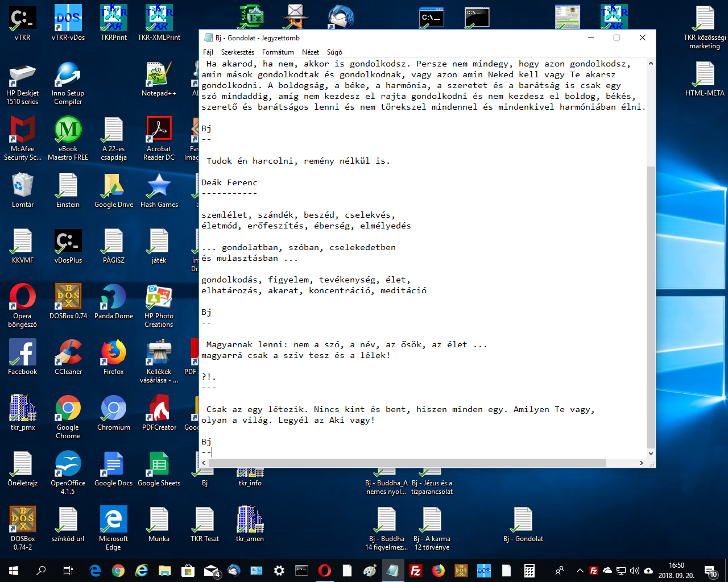Click the Opera icon in the taskbar
The image size is (728, 582).
[325, 571]
